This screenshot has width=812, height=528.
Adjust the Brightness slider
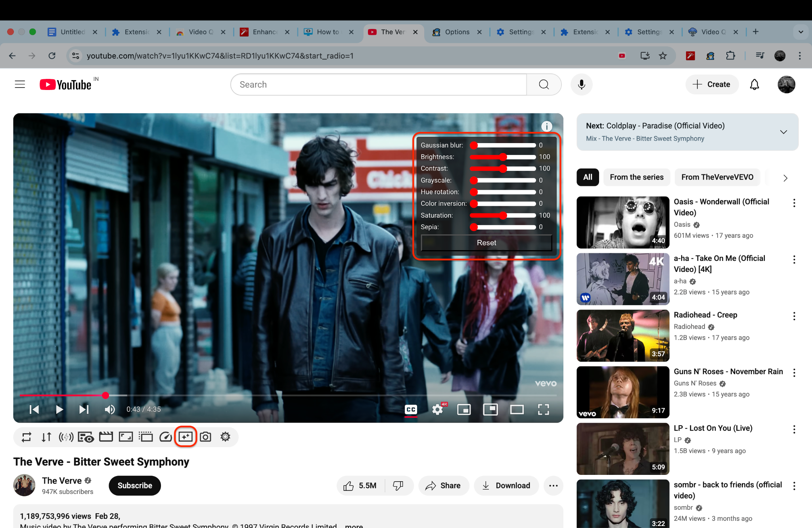[503, 157]
